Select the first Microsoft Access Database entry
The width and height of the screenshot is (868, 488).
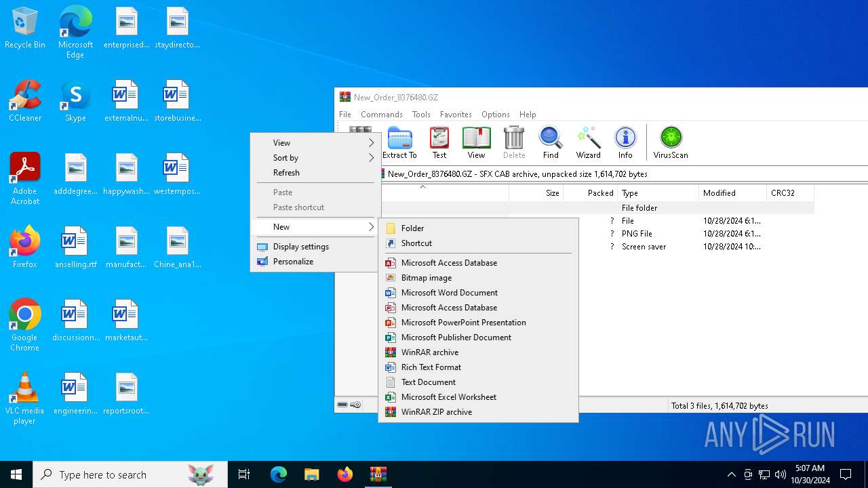(x=478, y=263)
